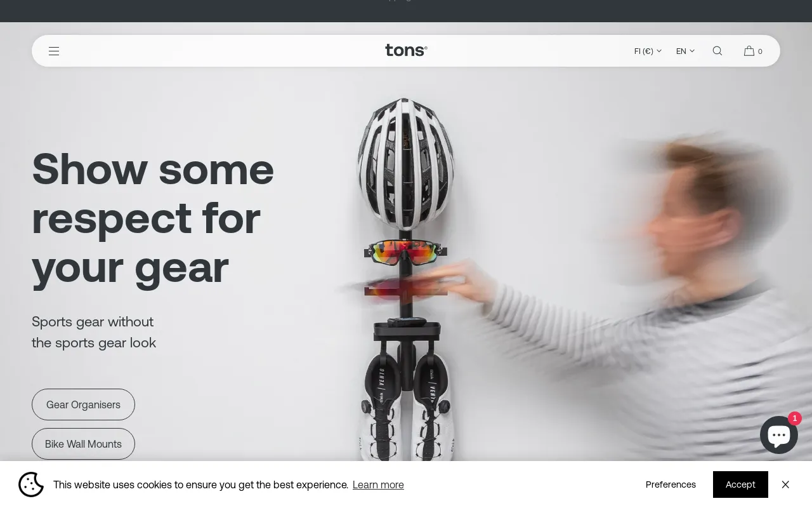The image size is (812, 508).
Task: Open the search magnifier icon
Action: (717, 51)
